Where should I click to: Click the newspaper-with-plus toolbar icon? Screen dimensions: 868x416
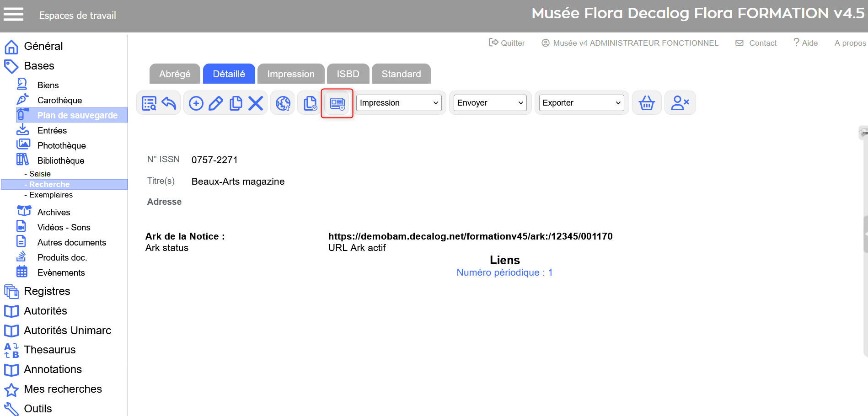pyautogui.click(x=337, y=103)
